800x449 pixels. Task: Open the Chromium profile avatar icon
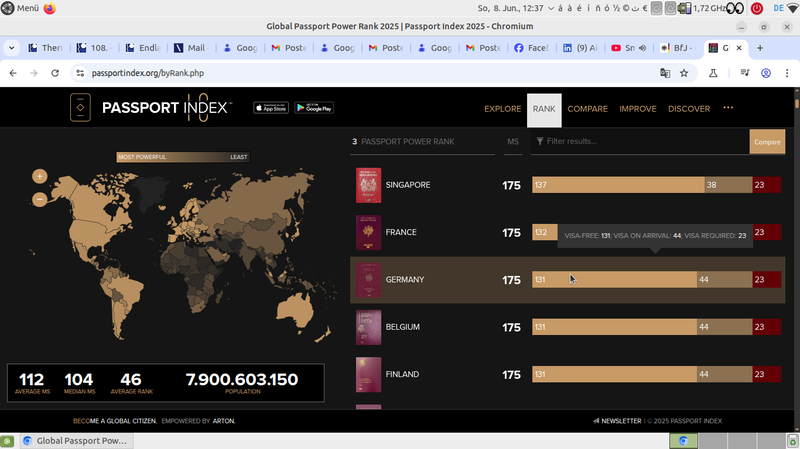tap(766, 73)
